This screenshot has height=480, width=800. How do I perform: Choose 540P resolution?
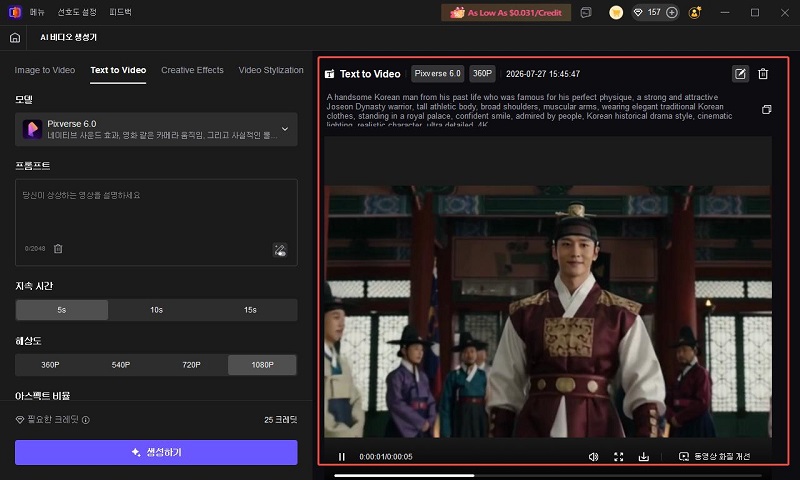[121, 365]
